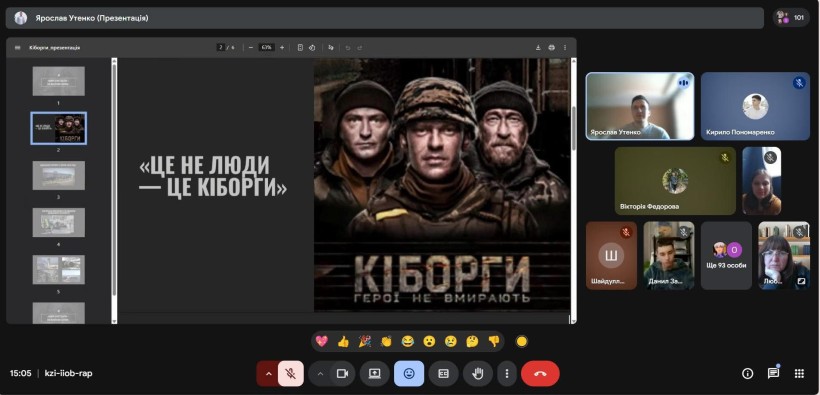The height and width of the screenshot is (395, 820).
Task: Toggle the emoji reactions bar
Action: (x=409, y=374)
